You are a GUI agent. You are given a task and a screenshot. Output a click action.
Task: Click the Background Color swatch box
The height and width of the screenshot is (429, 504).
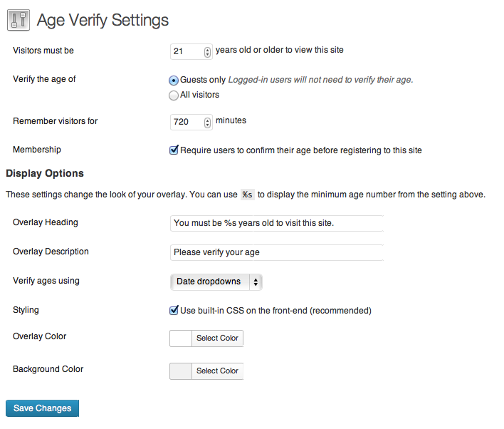click(x=181, y=371)
